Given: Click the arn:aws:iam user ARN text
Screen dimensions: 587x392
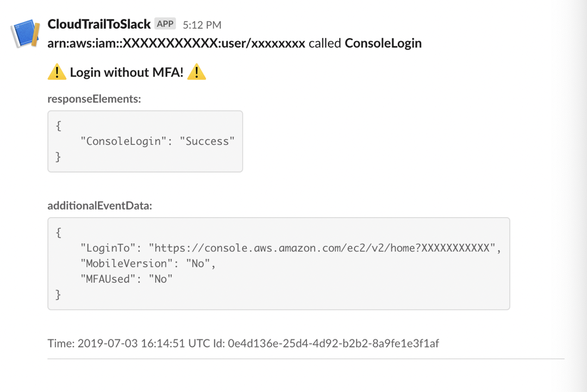Looking at the screenshot, I should point(177,43).
